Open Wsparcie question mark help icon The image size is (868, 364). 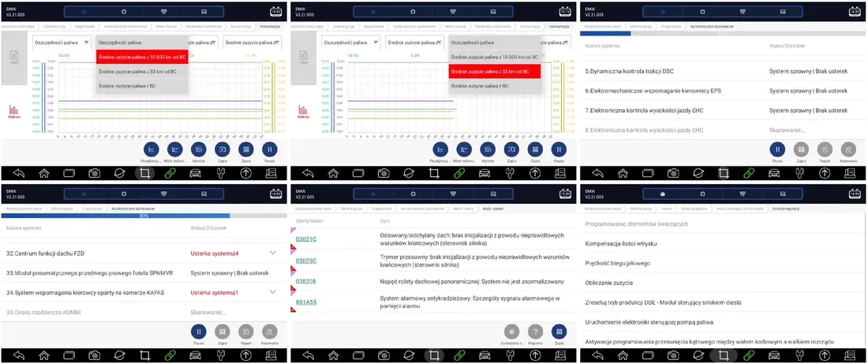[535, 332]
